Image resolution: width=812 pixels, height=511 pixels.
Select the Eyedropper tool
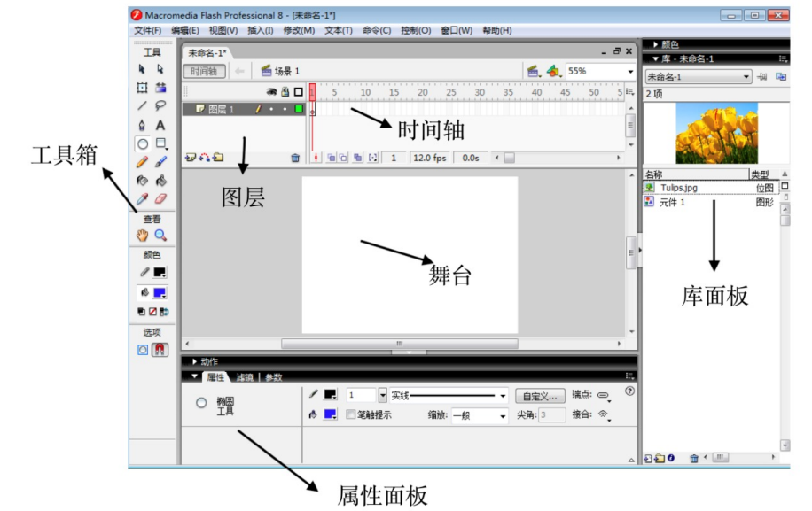click(142, 199)
